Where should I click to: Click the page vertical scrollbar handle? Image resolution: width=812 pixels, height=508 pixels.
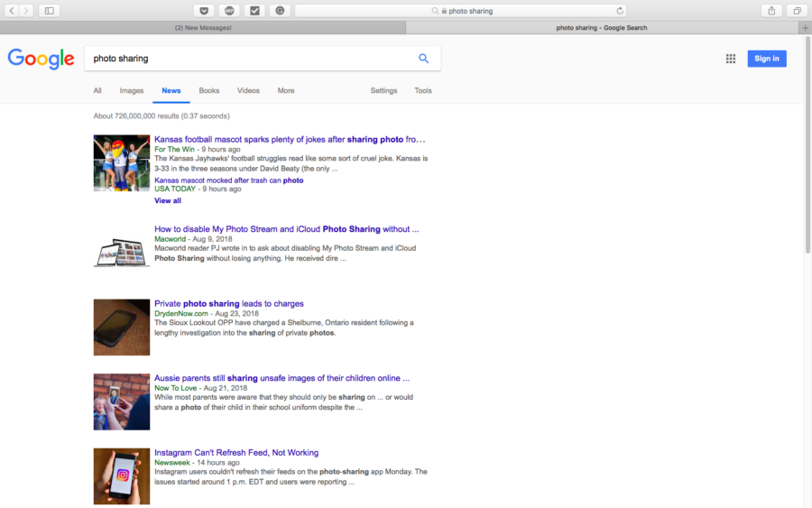(x=807, y=145)
